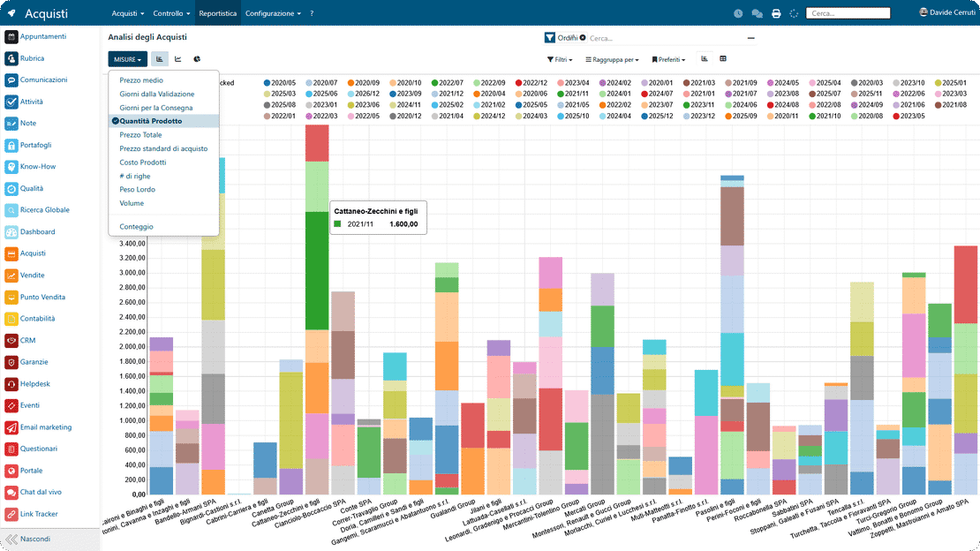Open the MISURE measures dropdown
Image resolution: width=980 pixels, height=551 pixels.
[x=127, y=59]
